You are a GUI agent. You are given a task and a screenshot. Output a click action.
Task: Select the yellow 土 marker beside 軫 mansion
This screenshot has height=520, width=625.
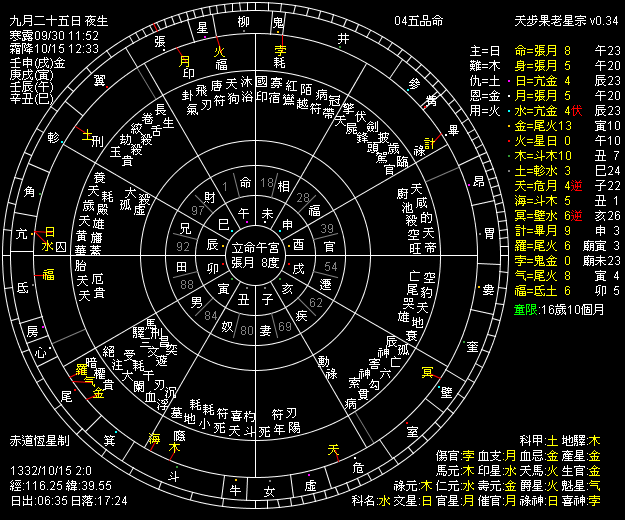tap(85, 131)
